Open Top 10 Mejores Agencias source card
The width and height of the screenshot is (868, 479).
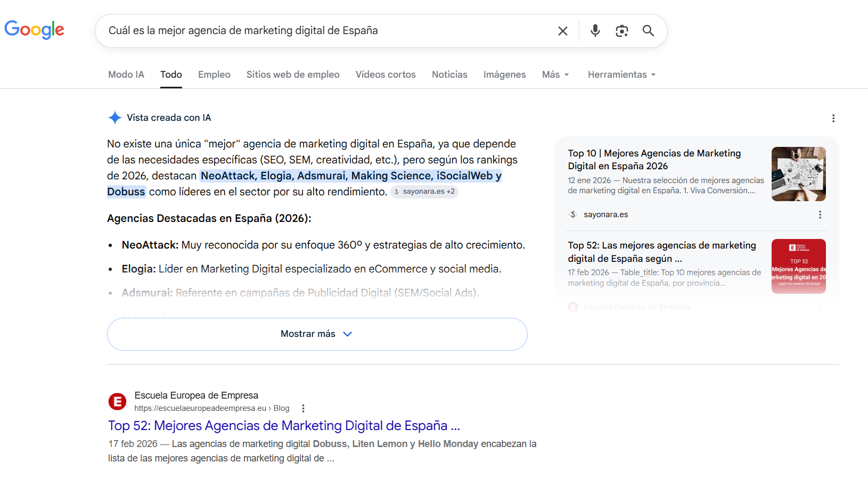click(666, 171)
